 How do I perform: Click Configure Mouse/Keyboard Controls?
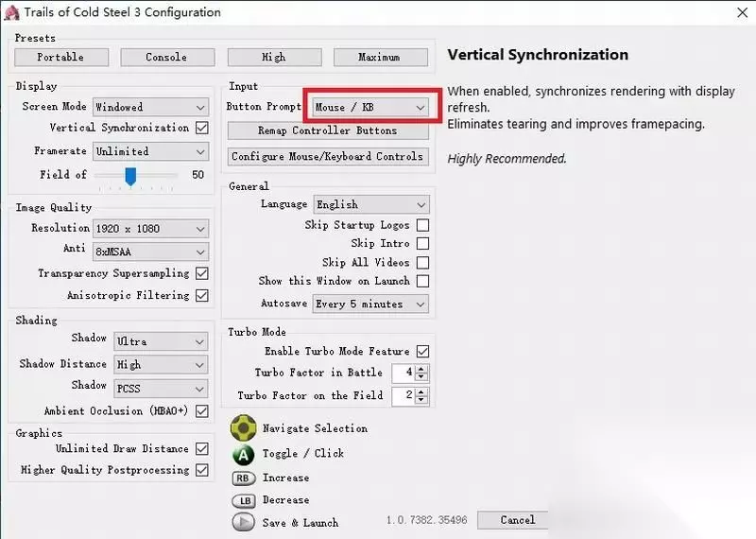coord(328,157)
